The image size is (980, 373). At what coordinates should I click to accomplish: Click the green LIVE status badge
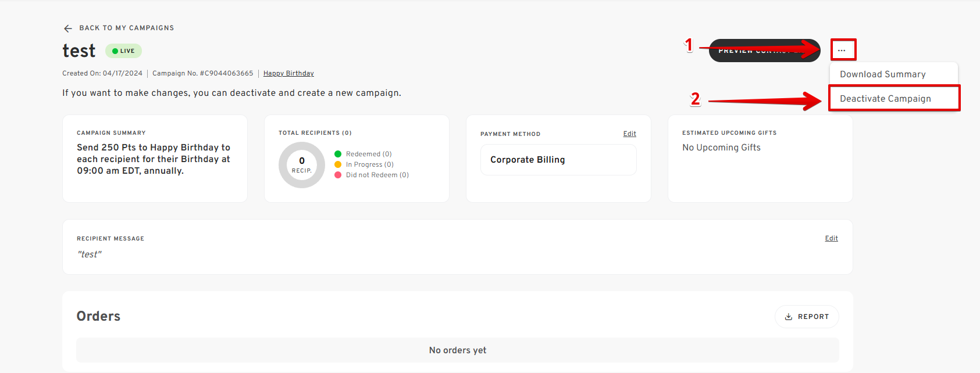pyautogui.click(x=123, y=51)
